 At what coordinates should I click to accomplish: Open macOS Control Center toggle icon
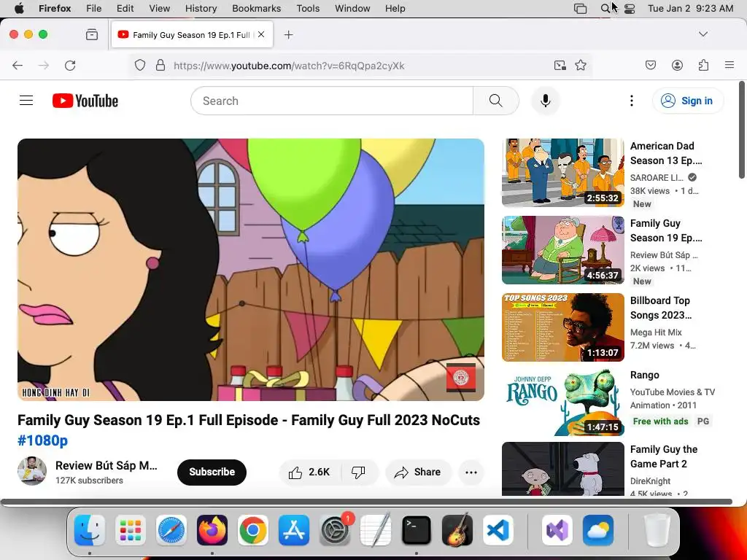630,9
